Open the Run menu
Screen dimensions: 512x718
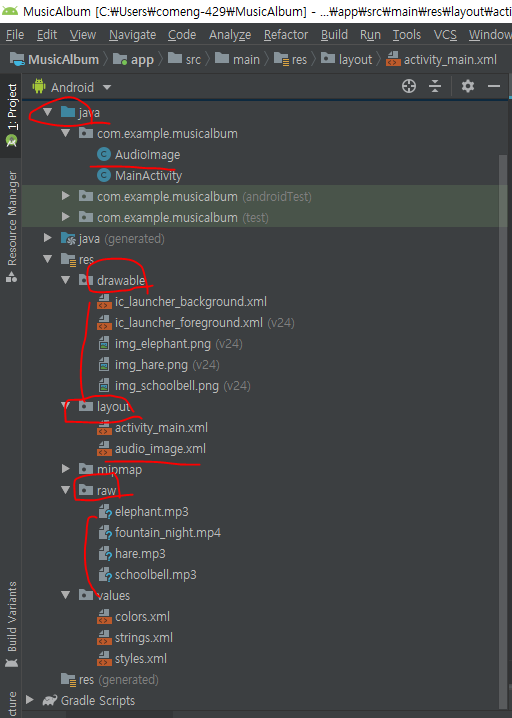pos(370,35)
